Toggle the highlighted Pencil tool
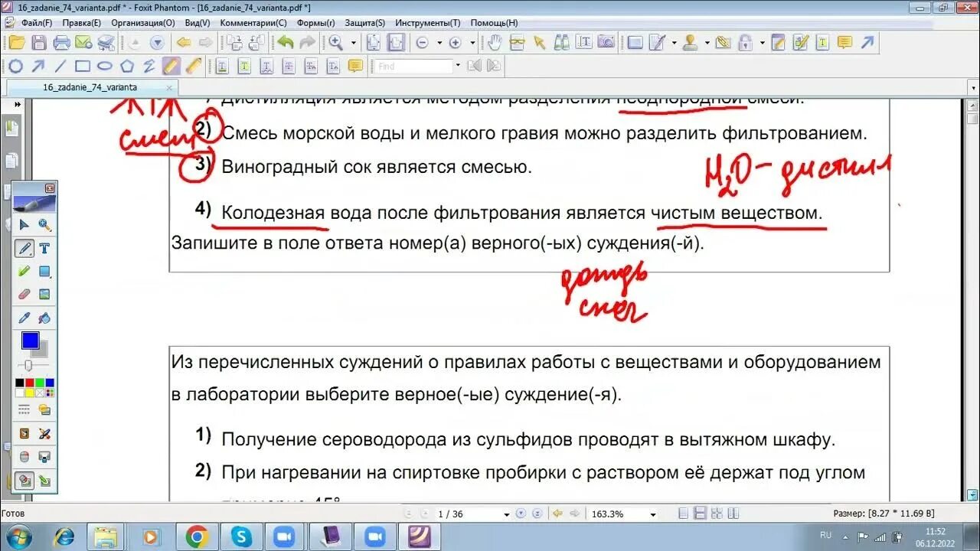The image size is (980, 551). point(171,66)
